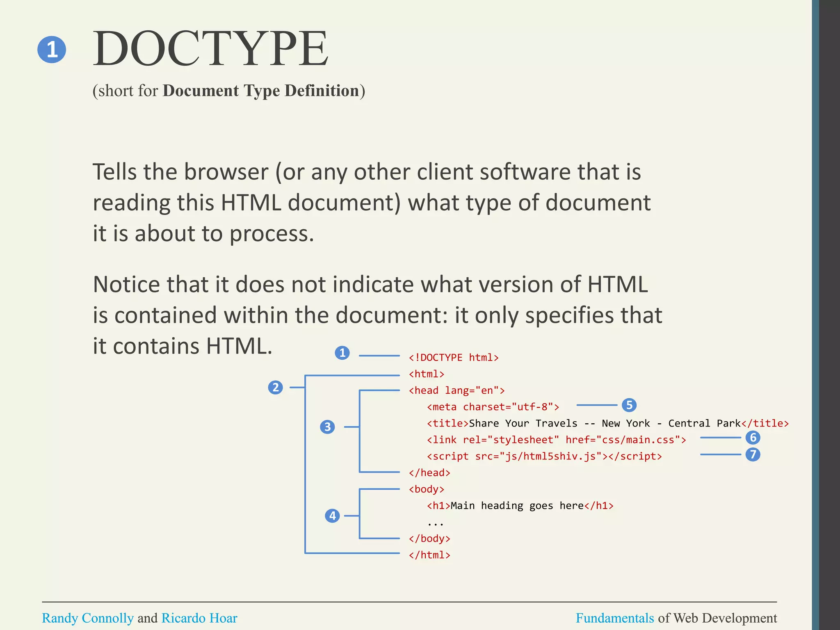Click the '<meta charset="utf-8">' code line
Screen dimensions: 840x630
coord(493,407)
